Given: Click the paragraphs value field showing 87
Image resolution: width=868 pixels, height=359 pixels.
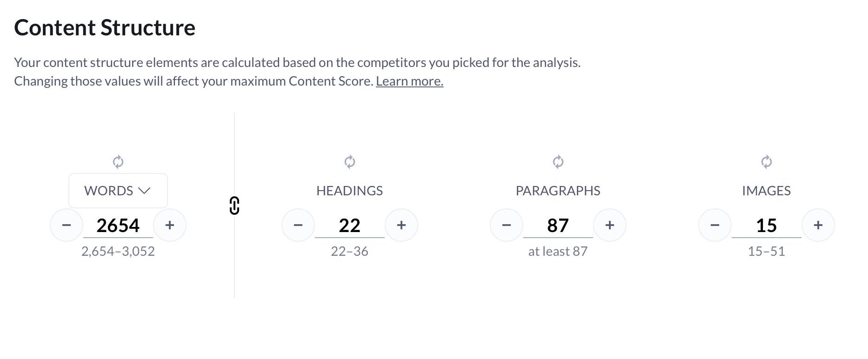Looking at the screenshot, I should point(558,226).
